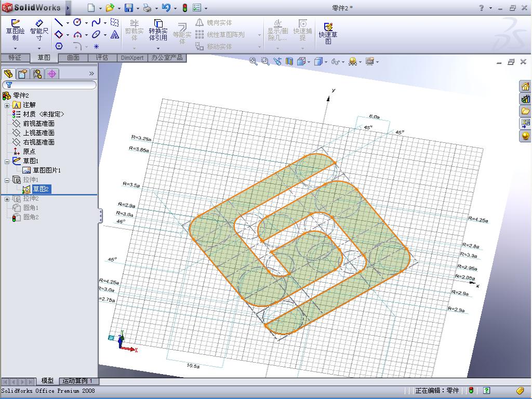The height and width of the screenshot is (399, 532).
Task: Click the Save icon in title toolbar
Action: 129,8
